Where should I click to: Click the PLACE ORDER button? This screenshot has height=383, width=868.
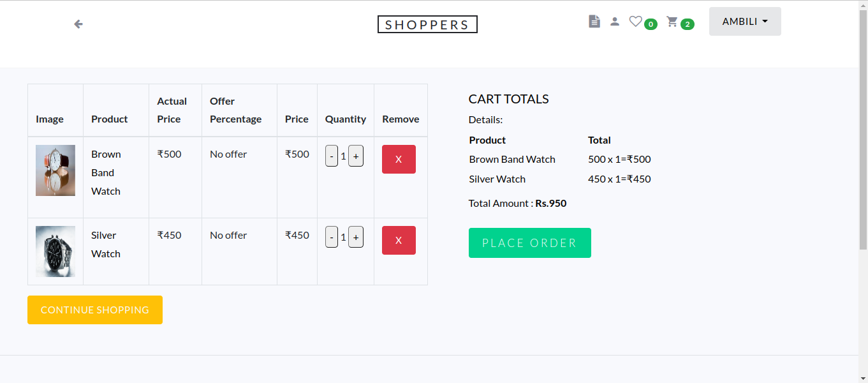click(x=529, y=243)
